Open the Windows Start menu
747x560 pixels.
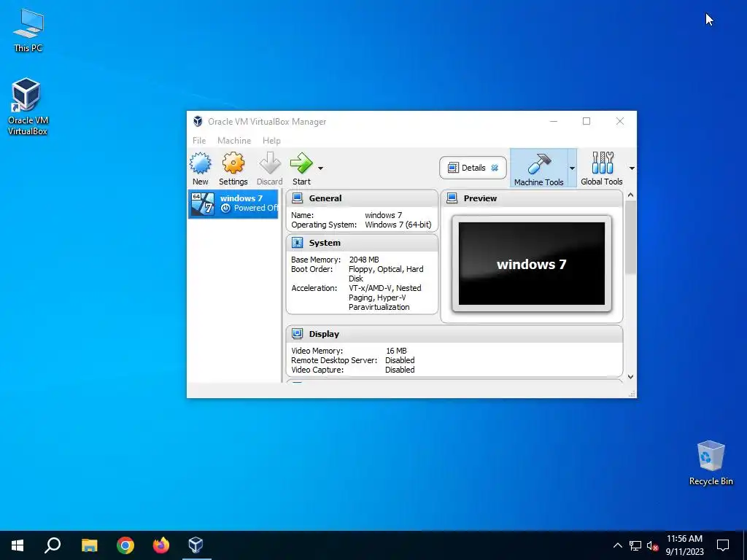[x=18, y=545]
